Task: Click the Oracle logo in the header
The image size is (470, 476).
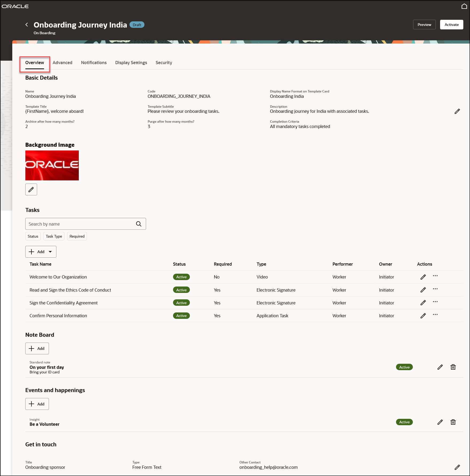Action: [15, 6]
